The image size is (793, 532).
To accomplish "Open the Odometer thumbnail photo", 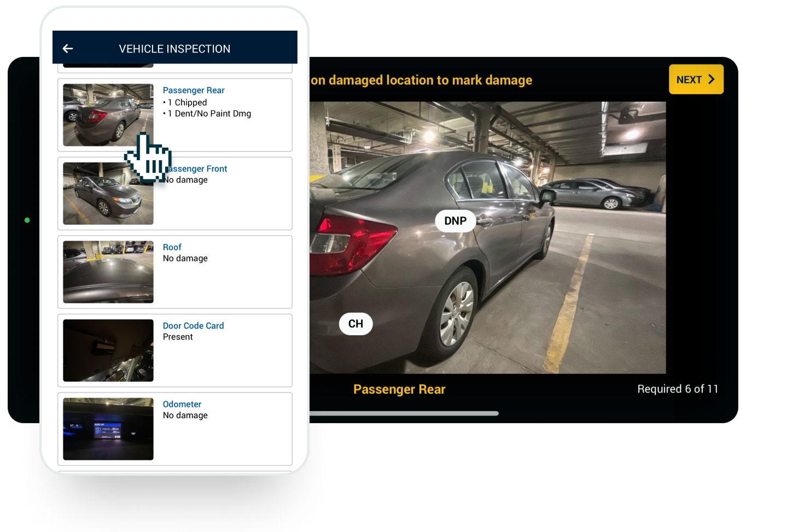I will pyautogui.click(x=108, y=429).
